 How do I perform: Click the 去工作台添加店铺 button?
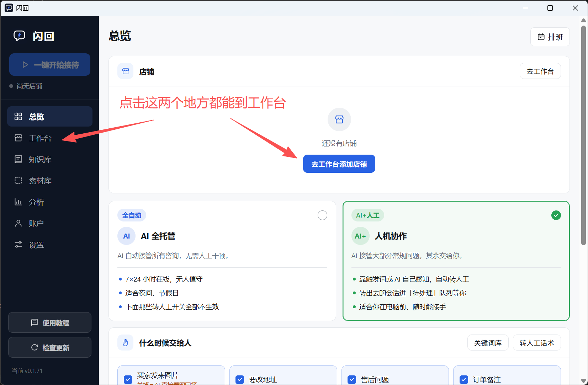[x=339, y=164]
